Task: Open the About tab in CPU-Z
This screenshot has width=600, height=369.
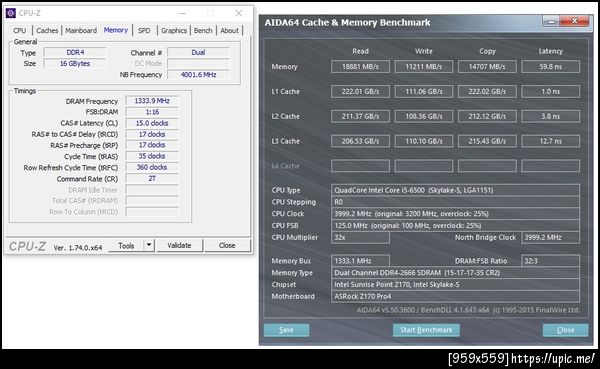Action: pyautogui.click(x=229, y=31)
